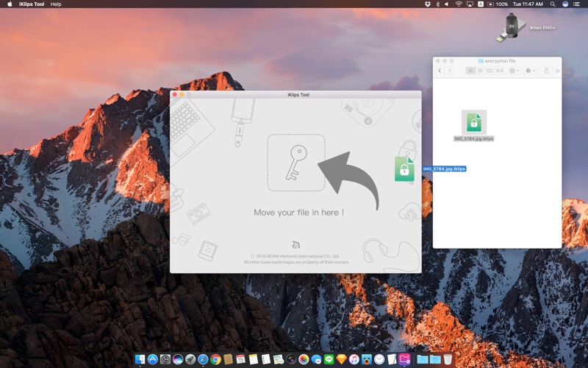
Task: Click the battery 100% indicator
Action: click(498, 4)
